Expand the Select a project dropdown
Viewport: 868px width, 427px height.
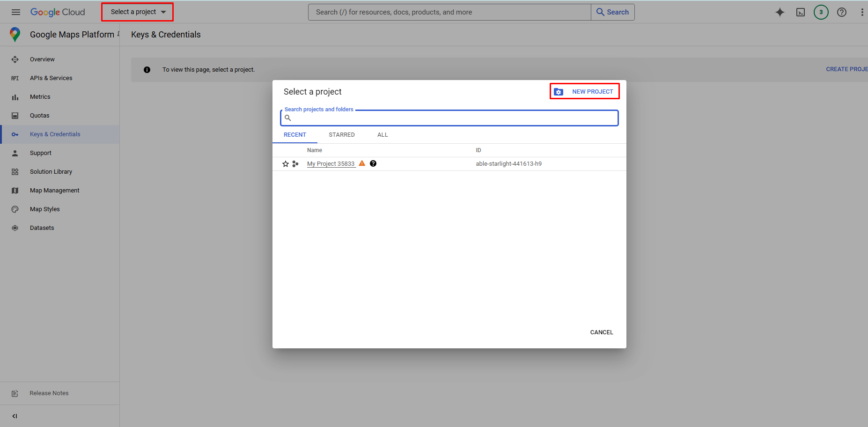[138, 12]
